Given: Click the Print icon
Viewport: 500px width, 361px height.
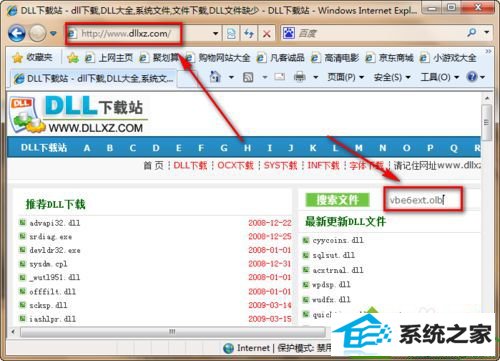Looking at the screenshot, I should point(299,77).
